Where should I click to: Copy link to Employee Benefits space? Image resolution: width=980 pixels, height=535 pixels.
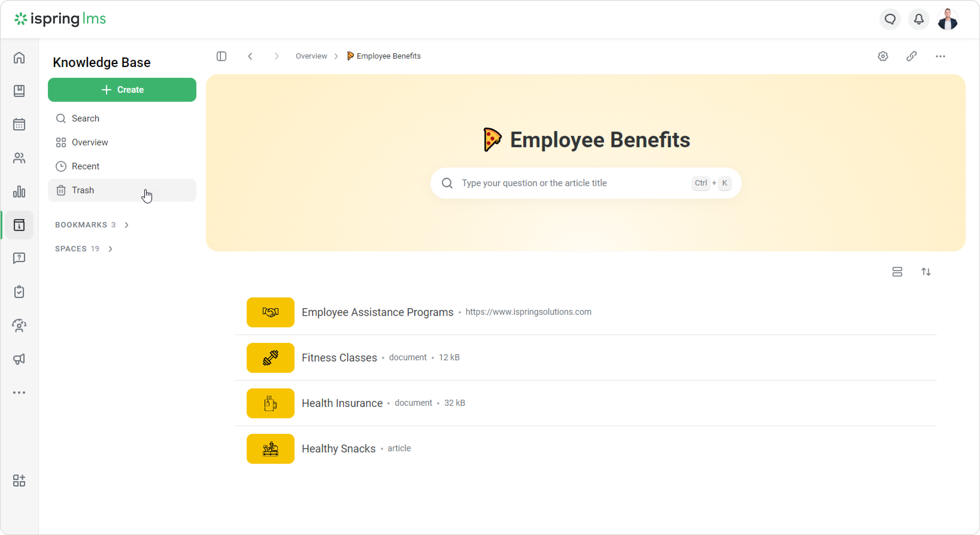coord(911,56)
